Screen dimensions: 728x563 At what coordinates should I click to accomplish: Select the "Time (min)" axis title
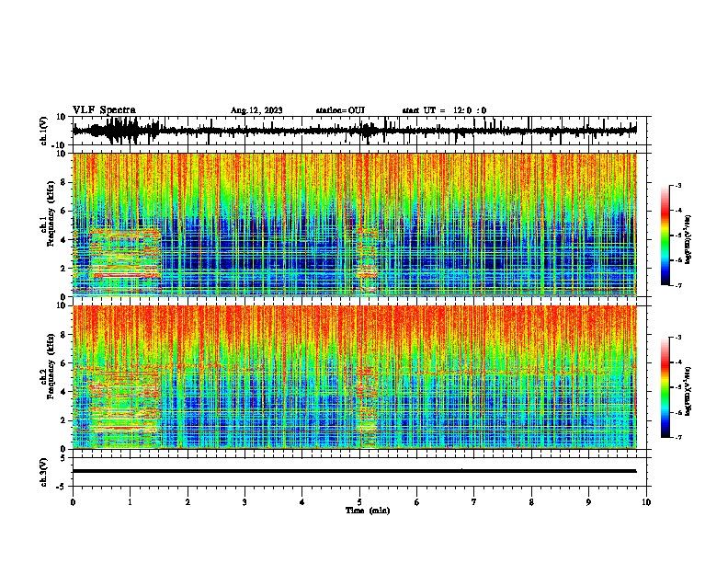(368, 511)
